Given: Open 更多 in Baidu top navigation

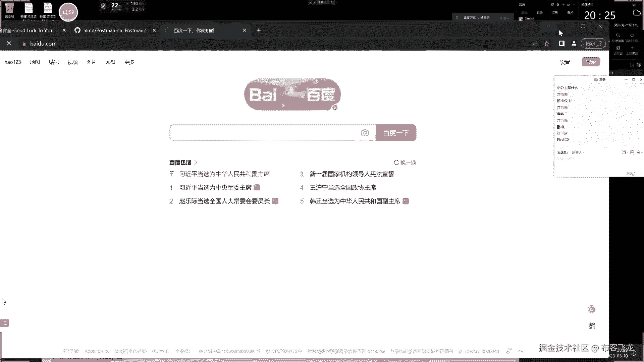Looking at the screenshot, I should pos(129,62).
